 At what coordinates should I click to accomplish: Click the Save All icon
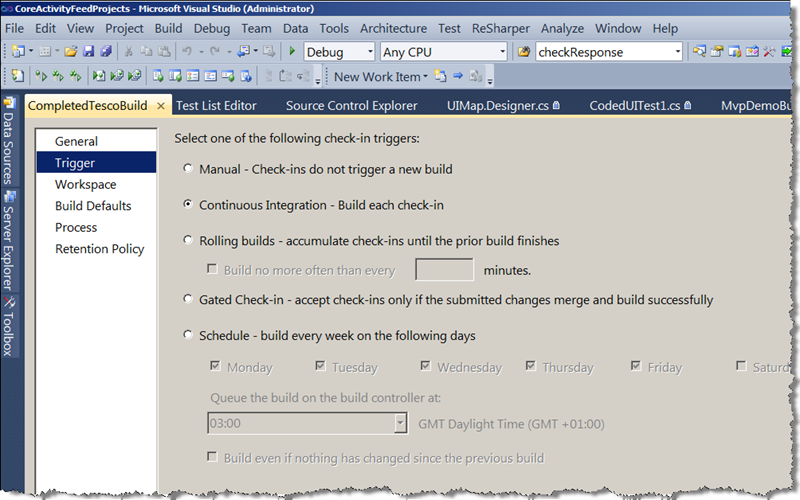click(106, 51)
